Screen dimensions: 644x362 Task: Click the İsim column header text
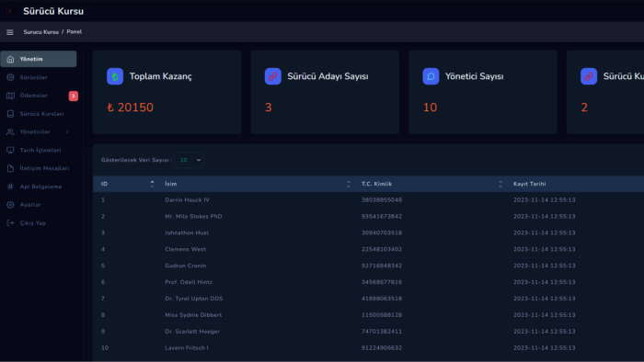click(171, 184)
